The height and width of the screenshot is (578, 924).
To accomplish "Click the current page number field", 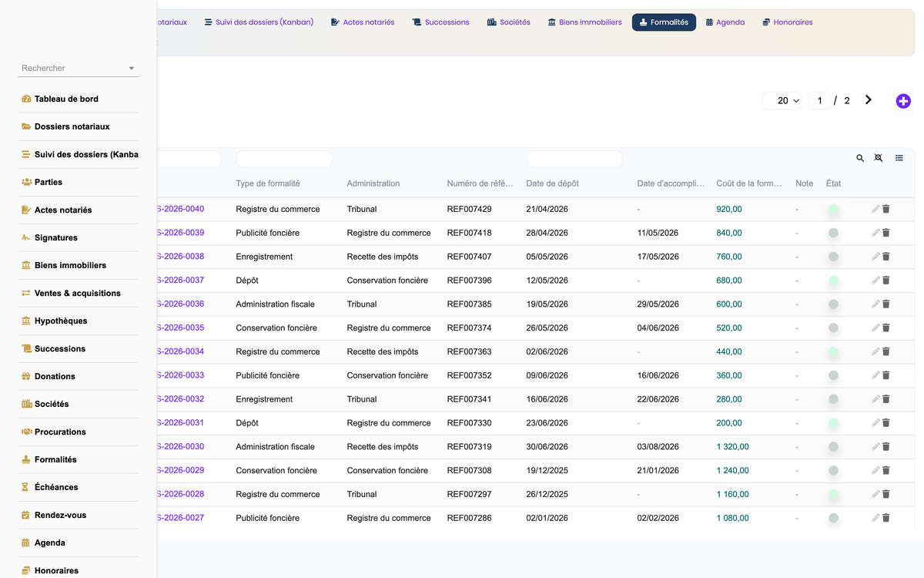I will [819, 101].
